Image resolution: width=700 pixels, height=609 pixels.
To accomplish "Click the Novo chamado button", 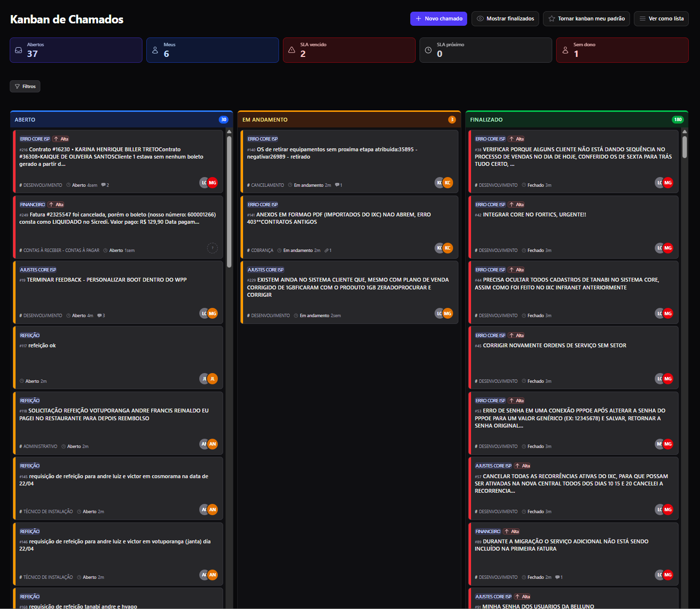I will coord(438,18).
